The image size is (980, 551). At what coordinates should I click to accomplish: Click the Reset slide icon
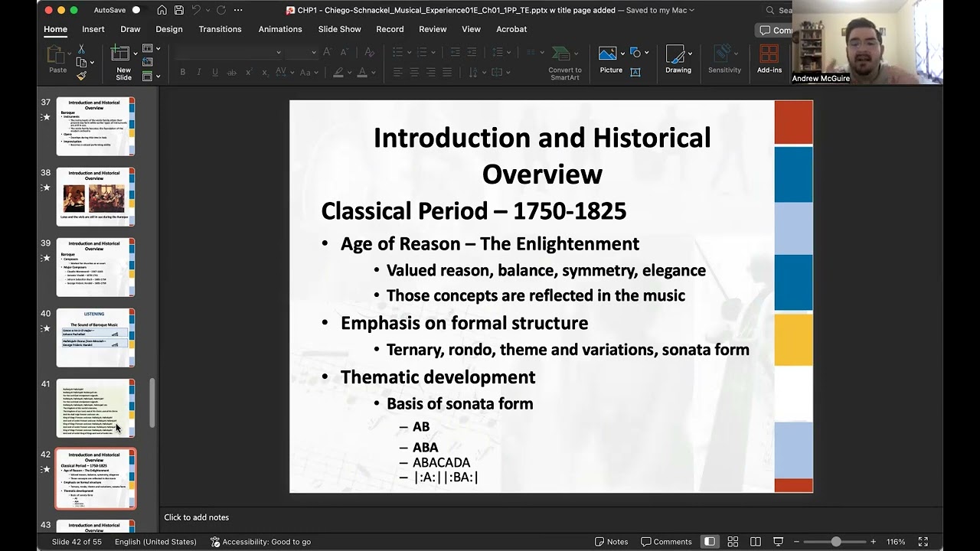(x=147, y=63)
